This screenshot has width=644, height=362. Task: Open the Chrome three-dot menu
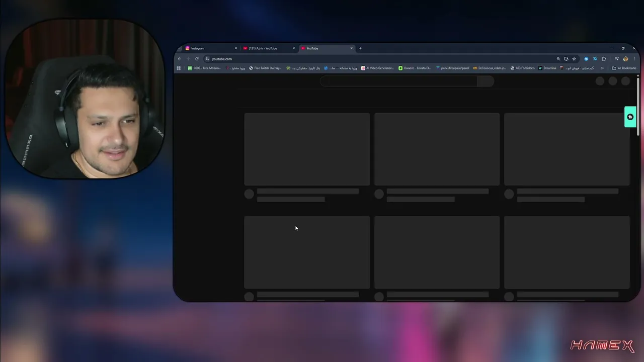click(634, 59)
